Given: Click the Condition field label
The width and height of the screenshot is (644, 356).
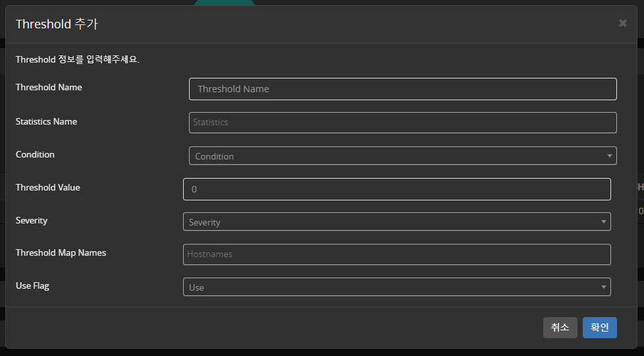Looking at the screenshot, I should pyautogui.click(x=35, y=154).
